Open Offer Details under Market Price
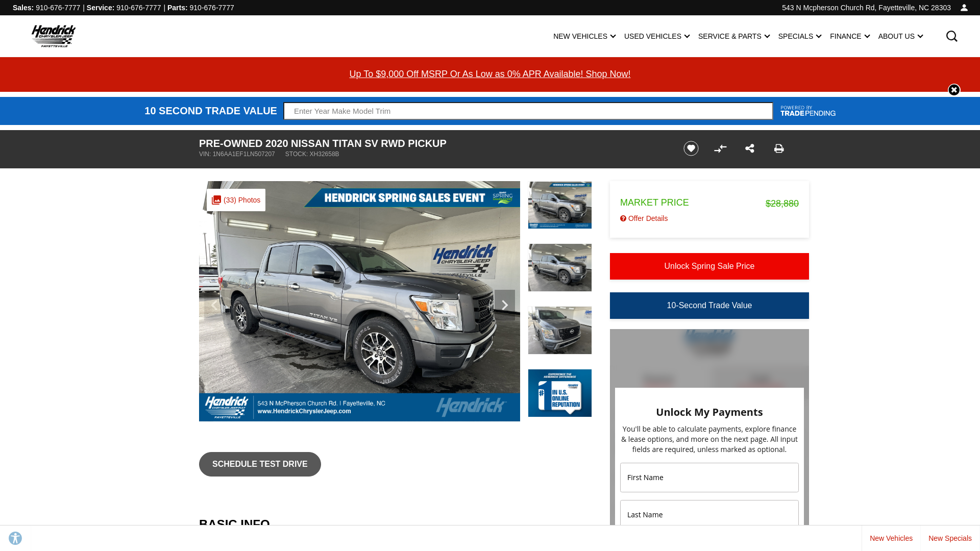 [x=644, y=218]
